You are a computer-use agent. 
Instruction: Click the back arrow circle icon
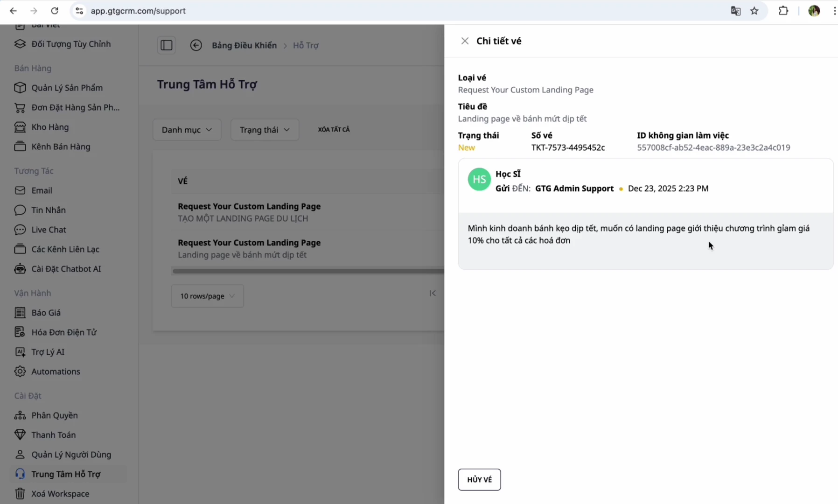[196, 45]
